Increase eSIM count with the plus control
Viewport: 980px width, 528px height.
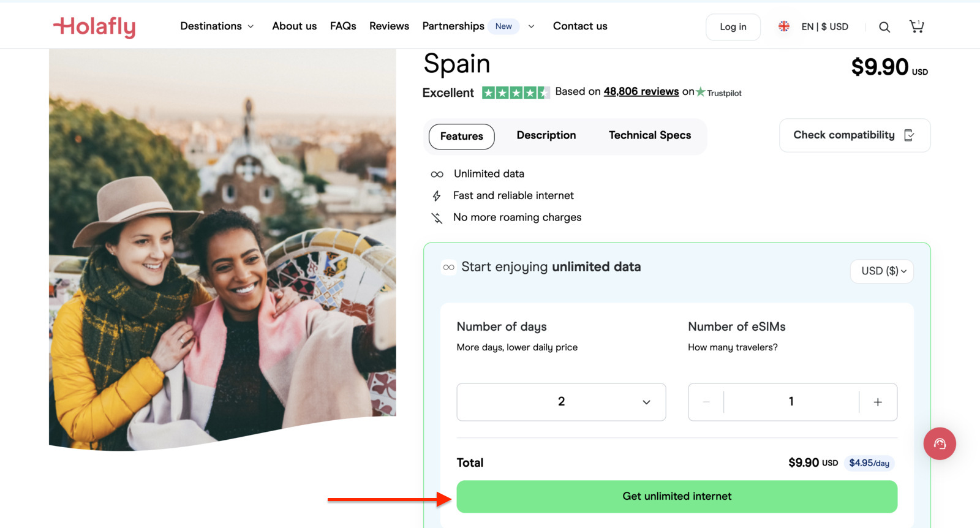(x=878, y=402)
